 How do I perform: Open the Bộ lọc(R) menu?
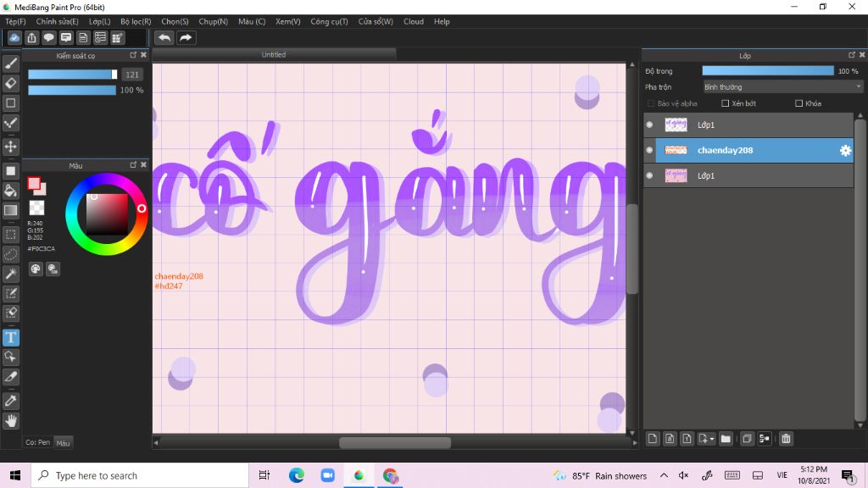coord(136,21)
